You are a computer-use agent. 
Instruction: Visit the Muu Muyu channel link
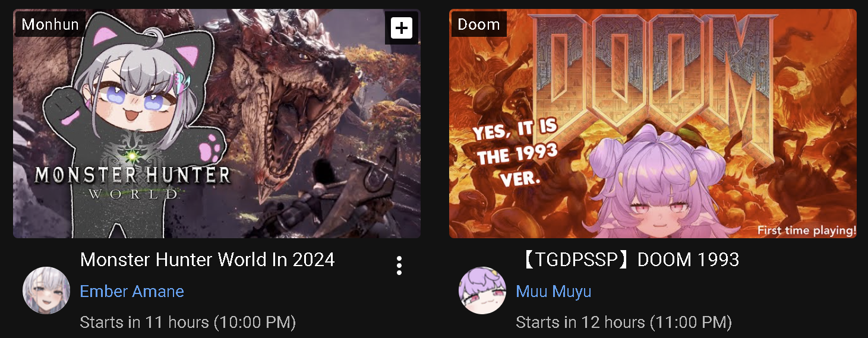coord(553,292)
